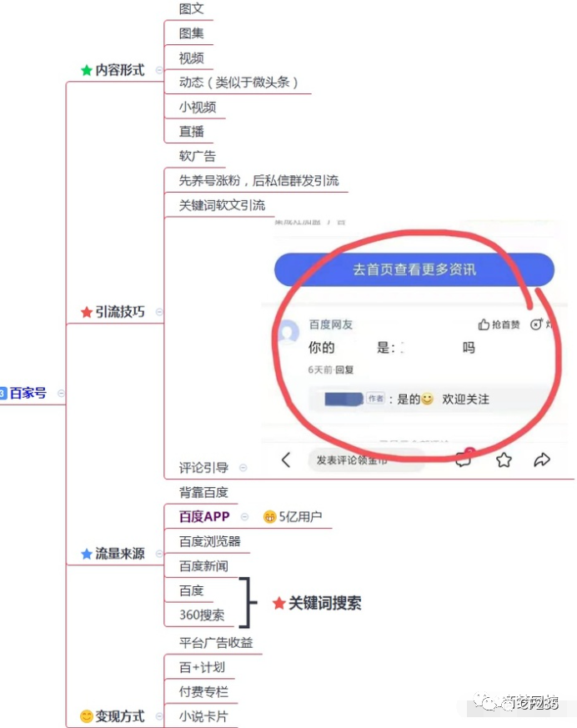Click the 去首页查看更多资讯 button
This screenshot has width=577, height=728.
[414, 269]
